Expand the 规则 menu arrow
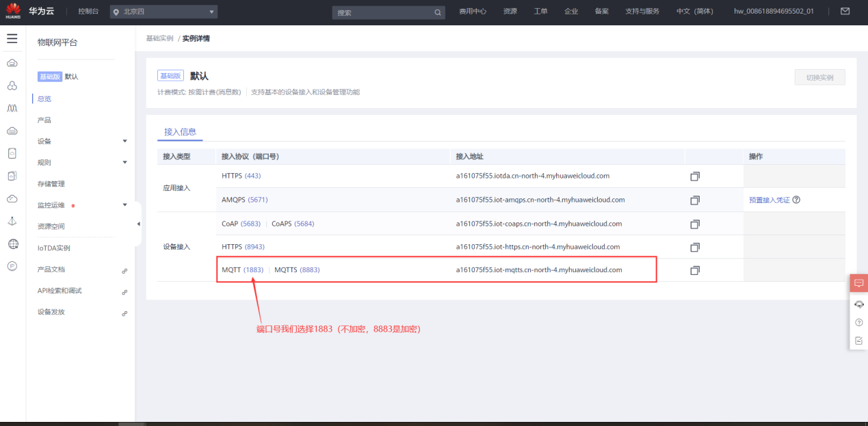 (x=124, y=162)
